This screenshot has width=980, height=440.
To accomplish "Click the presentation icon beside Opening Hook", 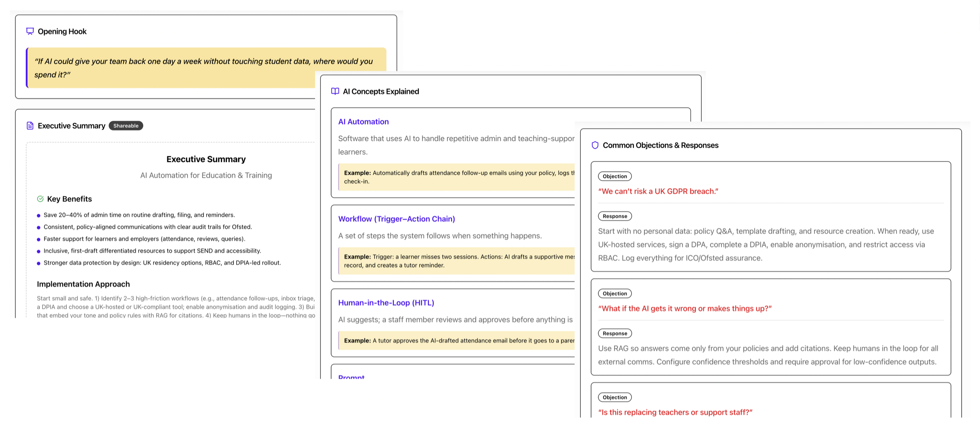I will click(x=30, y=31).
